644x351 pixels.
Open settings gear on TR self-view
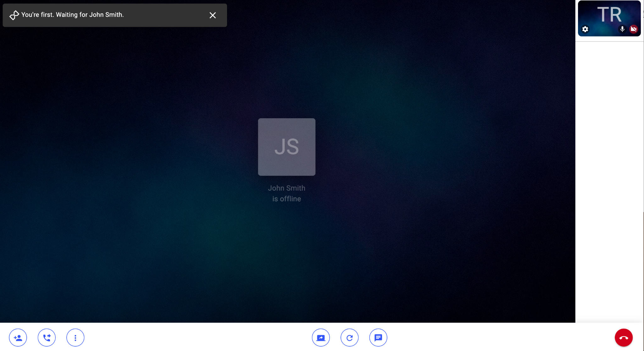point(585,29)
